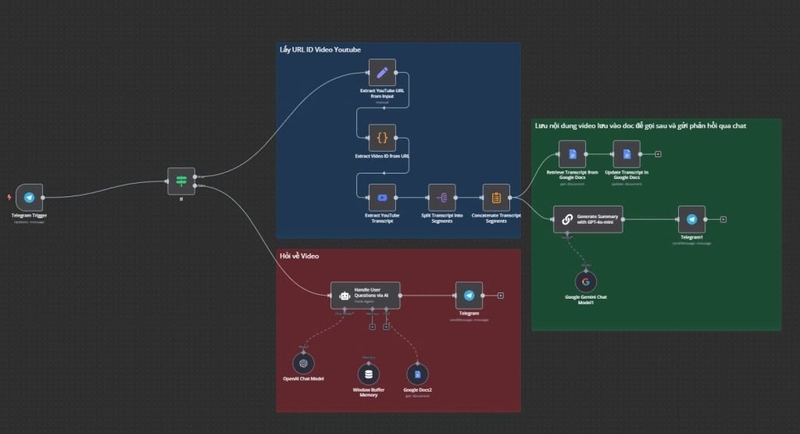Image resolution: width=800 pixels, height=434 pixels.
Task: Select Retrieve Transcript from Google Docs node
Action: (572, 154)
